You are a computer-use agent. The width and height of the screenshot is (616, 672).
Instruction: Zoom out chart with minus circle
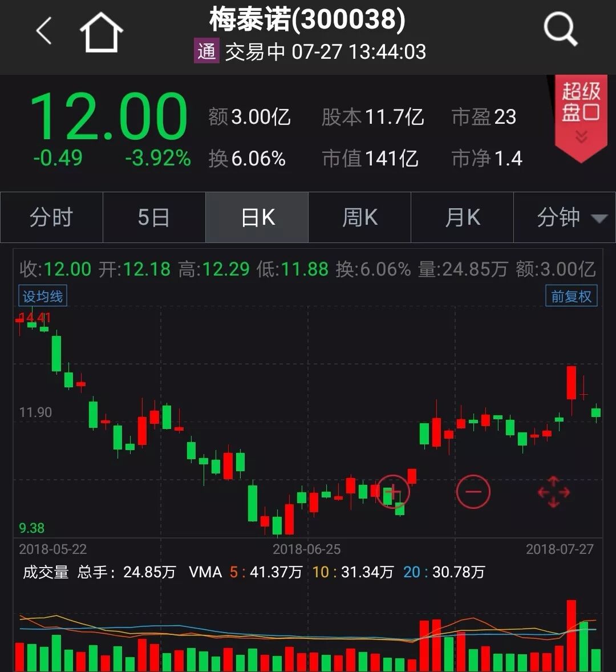[x=473, y=492]
